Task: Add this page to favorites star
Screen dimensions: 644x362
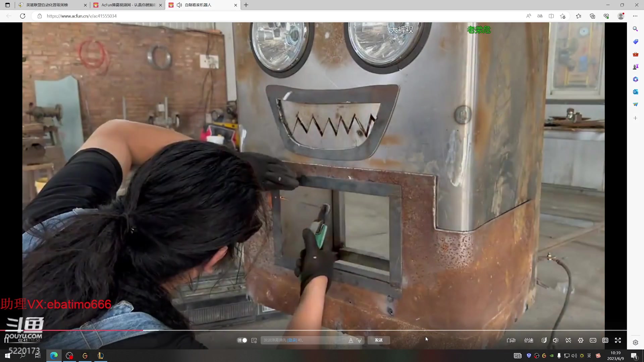Action: tap(562, 16)
